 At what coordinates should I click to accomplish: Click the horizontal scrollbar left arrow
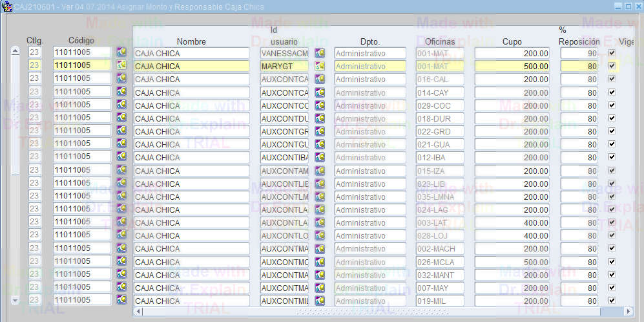[138, 312]
